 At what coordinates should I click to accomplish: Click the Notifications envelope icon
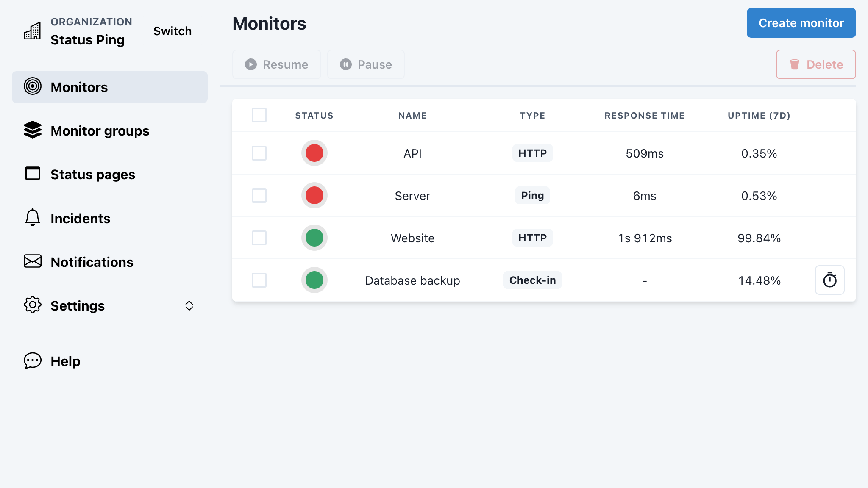[x=32, y=261]
